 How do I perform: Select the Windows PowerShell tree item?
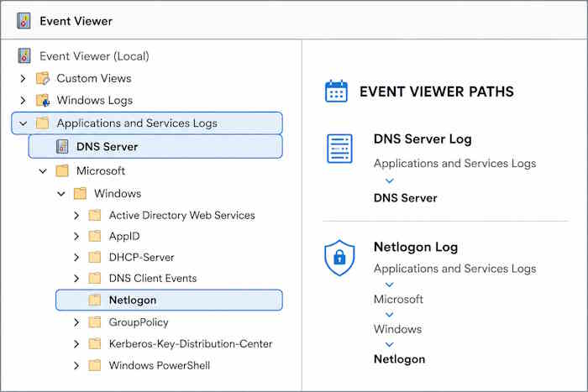point(160,365)
